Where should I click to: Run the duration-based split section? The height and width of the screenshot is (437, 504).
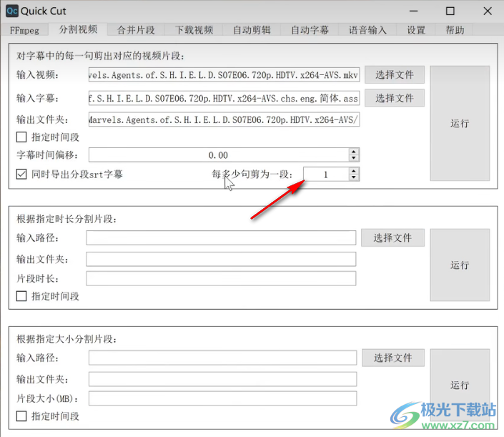click(x=460, y=265)
